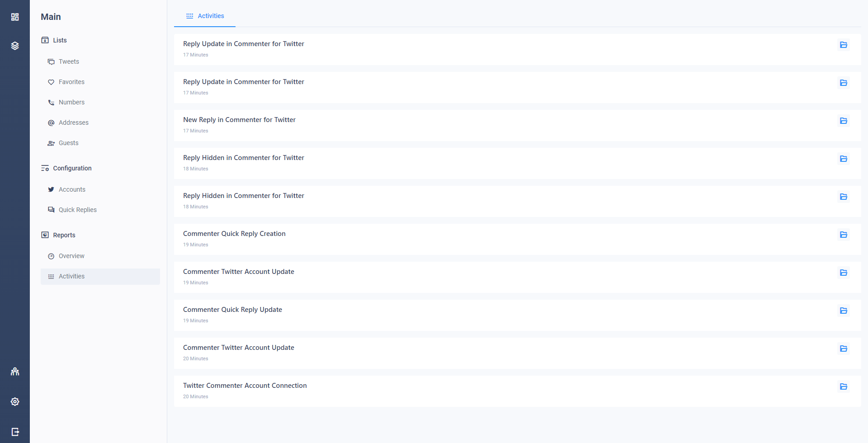Open Guests in sidebar

coord(100,143)
